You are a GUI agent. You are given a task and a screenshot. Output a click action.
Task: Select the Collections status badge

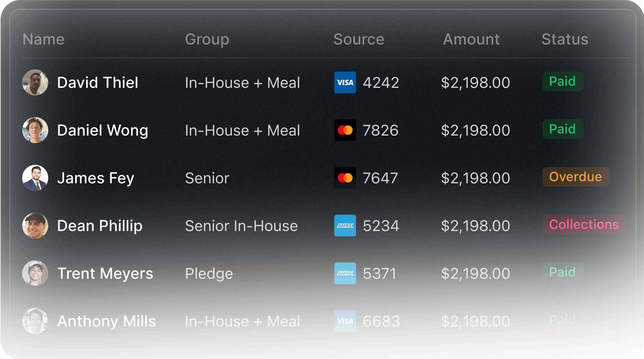584,225
